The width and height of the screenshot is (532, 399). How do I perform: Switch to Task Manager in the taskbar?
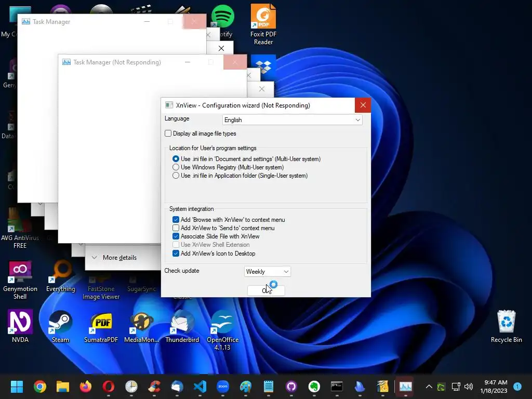[405, 387]
